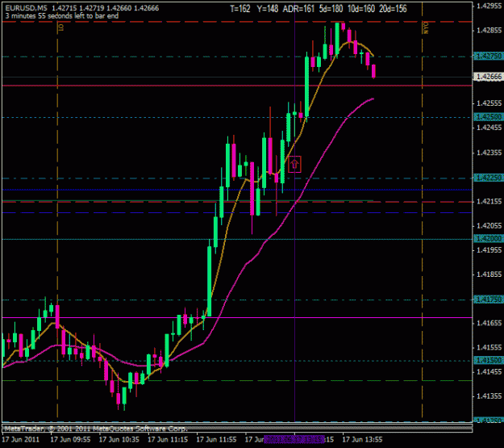Image resolution: width=504 pixels, height=448 pixels.
Task: Click the highlighted 1.42750 level label
Action: pyautogui.click(x=488, y=56)
